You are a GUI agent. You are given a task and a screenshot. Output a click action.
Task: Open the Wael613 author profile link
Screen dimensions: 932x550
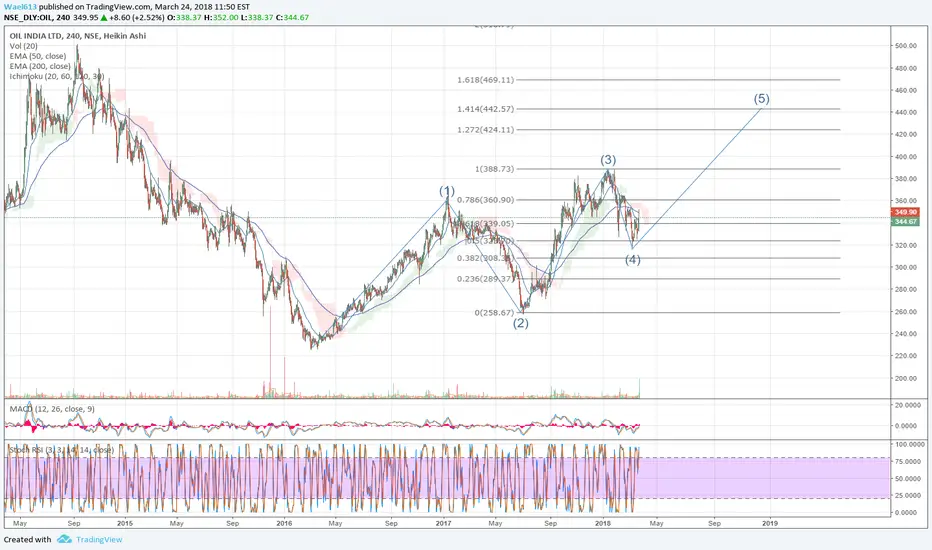coord(20,7)
